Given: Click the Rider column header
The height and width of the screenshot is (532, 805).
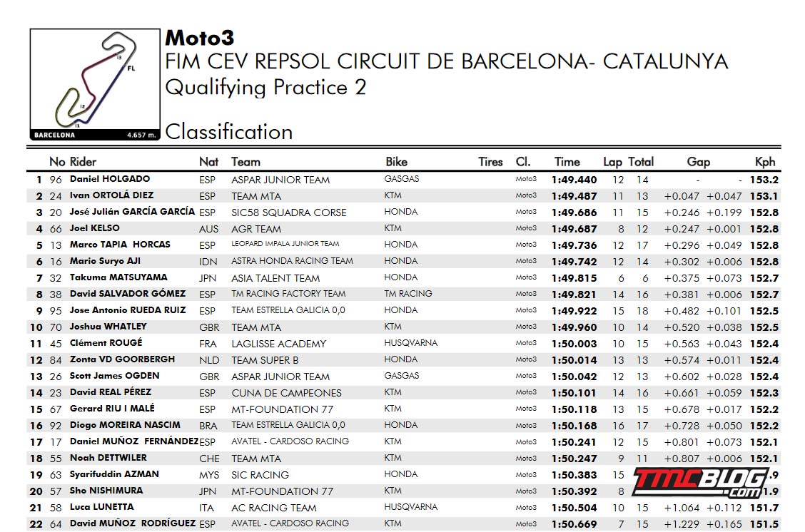Looking at the screenshot, I should coord(83,162).
